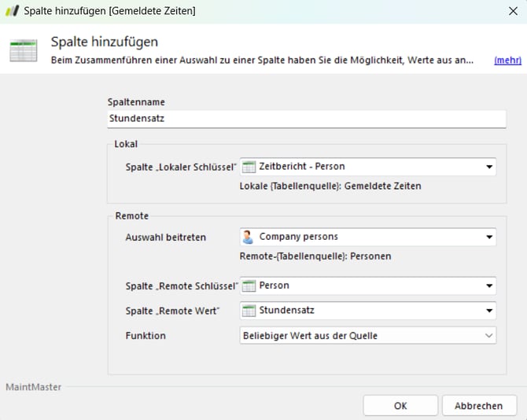
Task: Open the (mehr) link for more info
Action: [507, 60]
